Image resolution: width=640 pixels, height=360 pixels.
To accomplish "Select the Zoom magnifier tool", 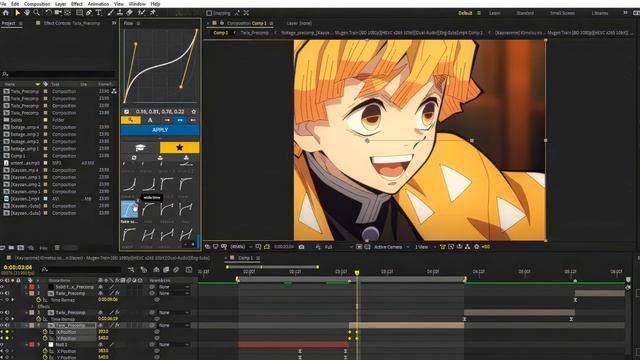I will pyautogui.click(x=37, y=13).
